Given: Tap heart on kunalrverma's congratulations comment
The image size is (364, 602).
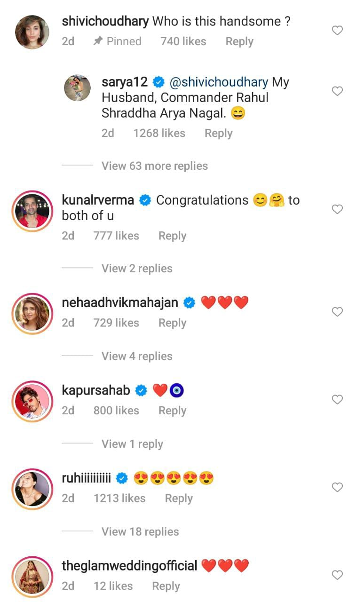Looking at the screenshot, I should (337, 209).
